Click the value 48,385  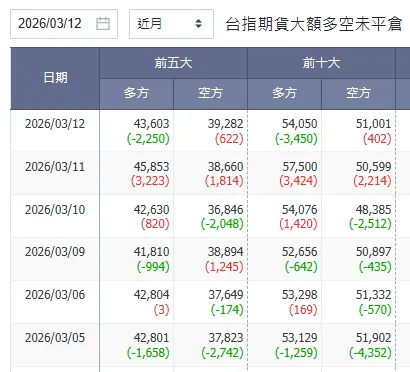click(x=373, y=210)
